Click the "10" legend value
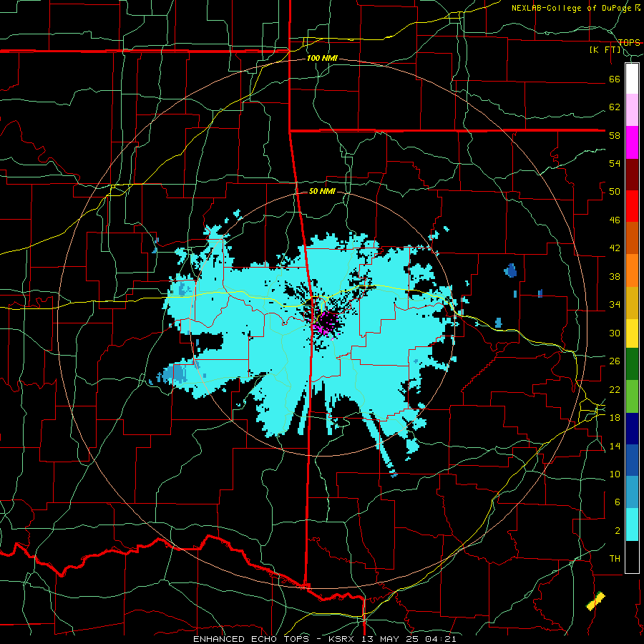 point(615,474)
